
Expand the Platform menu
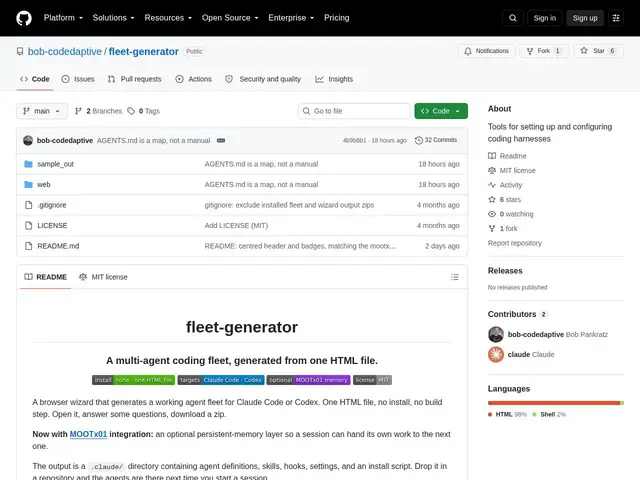pyautogui.click(x=63, y=18)
